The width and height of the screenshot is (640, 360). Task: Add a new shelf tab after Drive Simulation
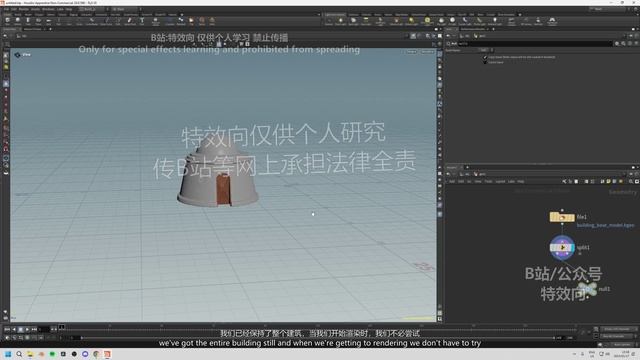pyautogui.click(x=520, y=15)
